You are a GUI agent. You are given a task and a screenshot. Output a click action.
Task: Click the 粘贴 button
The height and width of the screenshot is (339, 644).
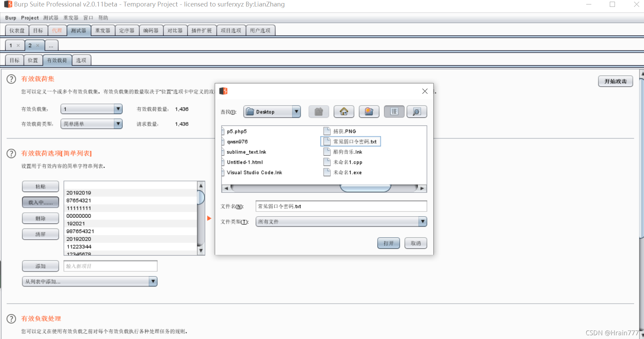click(x=40, y=187)
